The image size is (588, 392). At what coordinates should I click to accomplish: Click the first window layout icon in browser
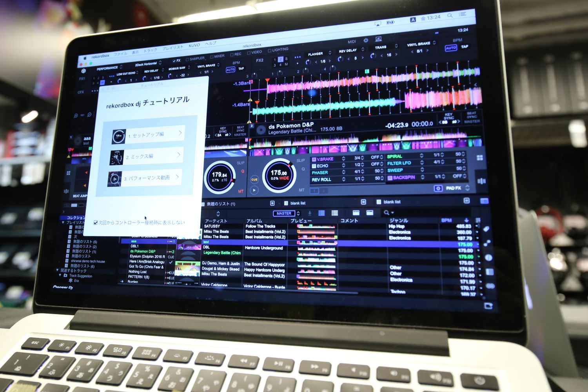click(356, 212)
